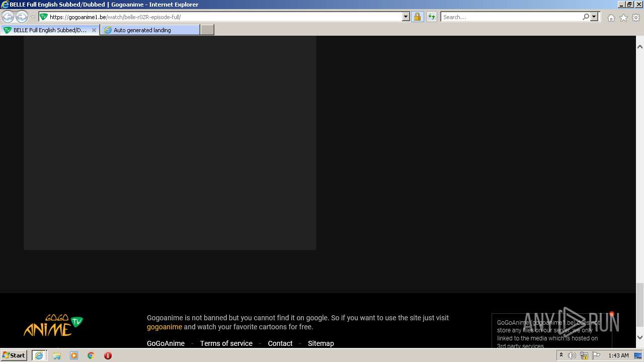Open Windows Explorer folder in taskbar
Image resolution: width=644 pixels, height=362 pixels.
click(57, 355)
